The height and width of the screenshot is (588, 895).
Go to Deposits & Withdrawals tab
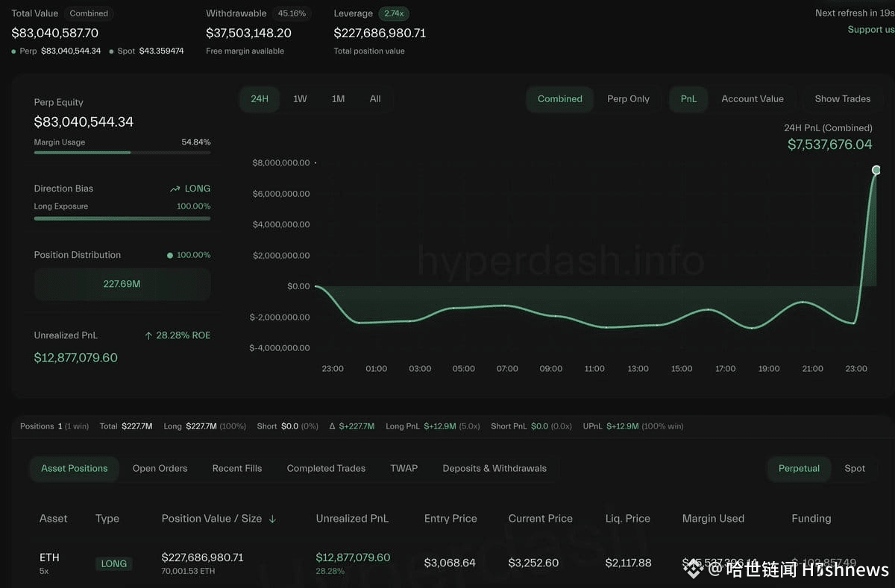coord(494,469)
